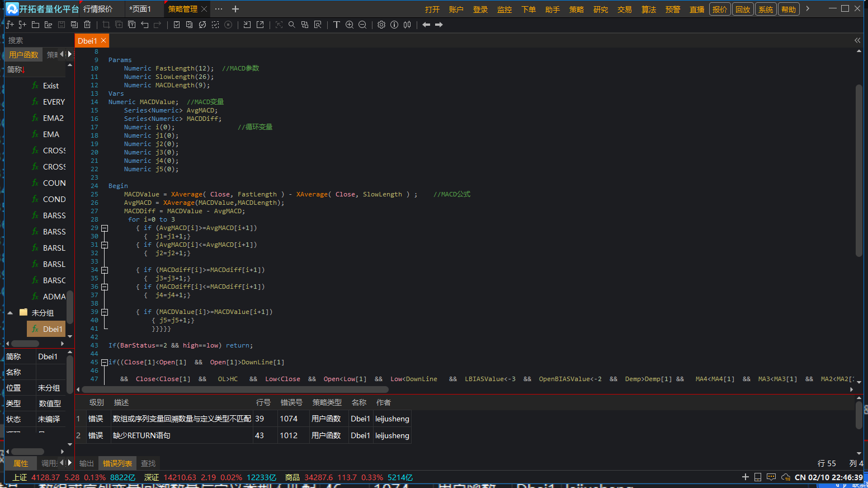868x488 pixels.
Task: Switch to the 输出 output tab
Action: 87,463
